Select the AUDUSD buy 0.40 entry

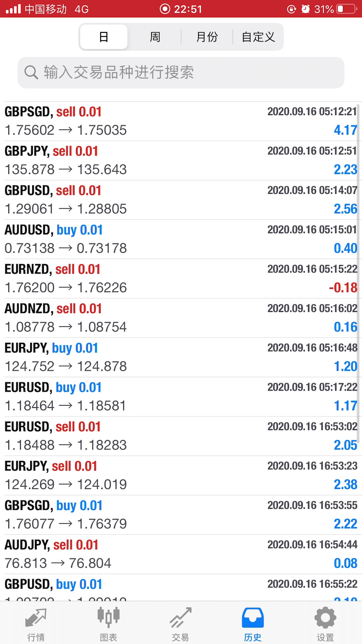click(x=181, y=239)
